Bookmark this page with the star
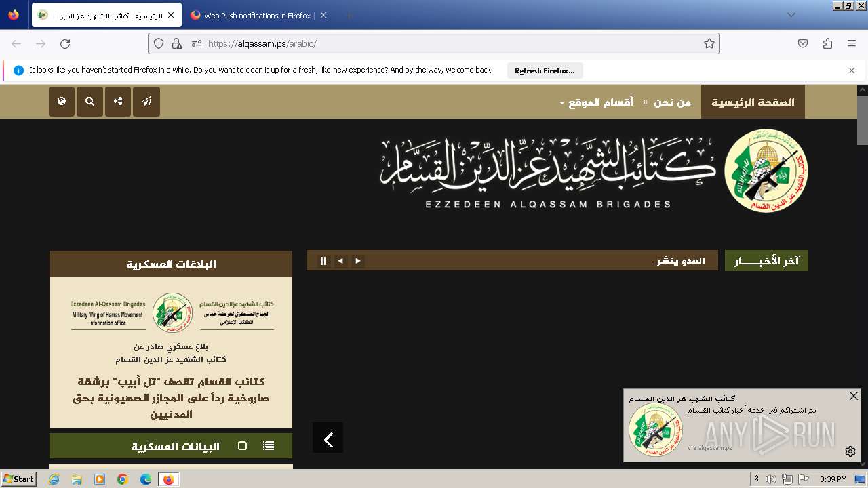The height and width of the screenshot is (488, 868). coord(709,43)
